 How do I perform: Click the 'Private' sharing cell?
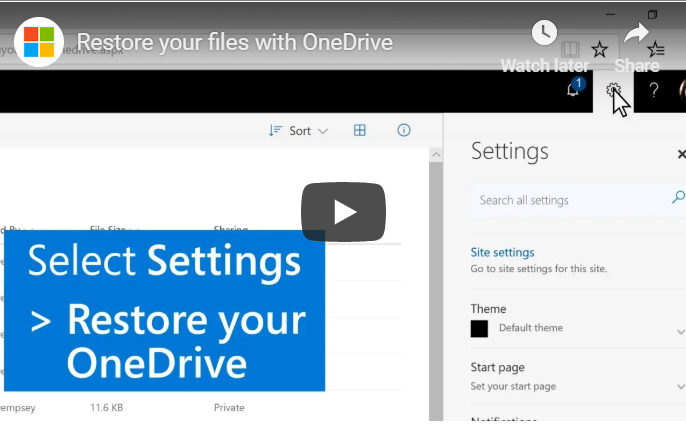(229, 407)
